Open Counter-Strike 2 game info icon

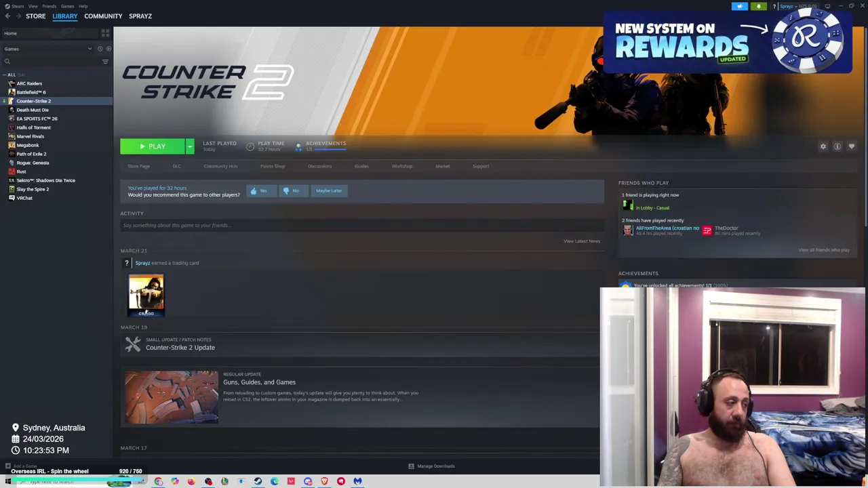click(x=837, y=146)
